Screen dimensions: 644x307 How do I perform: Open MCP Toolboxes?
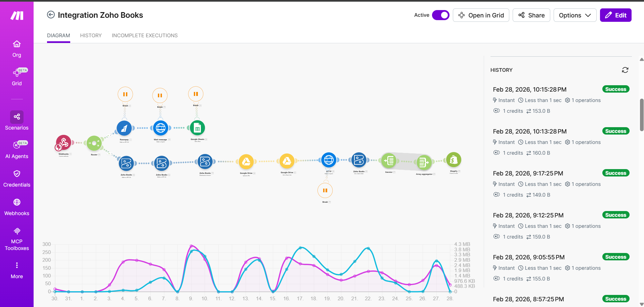17,239
